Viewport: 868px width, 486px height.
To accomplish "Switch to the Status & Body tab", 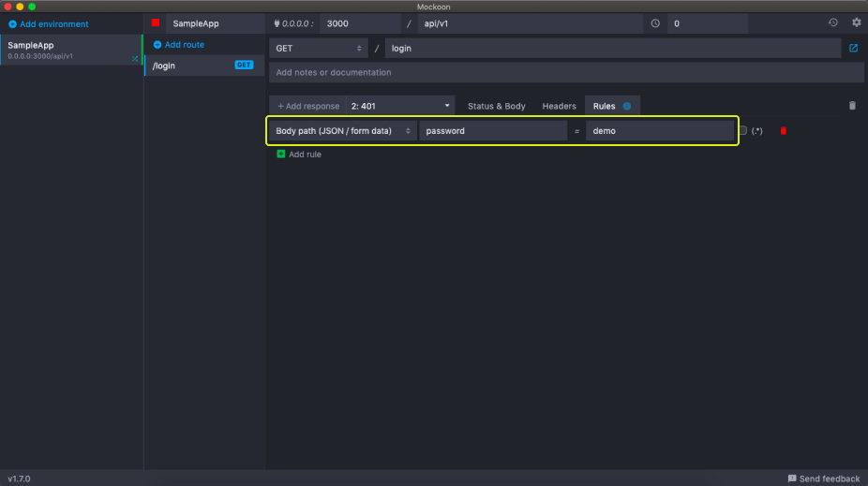I will (x=496, y=106).
